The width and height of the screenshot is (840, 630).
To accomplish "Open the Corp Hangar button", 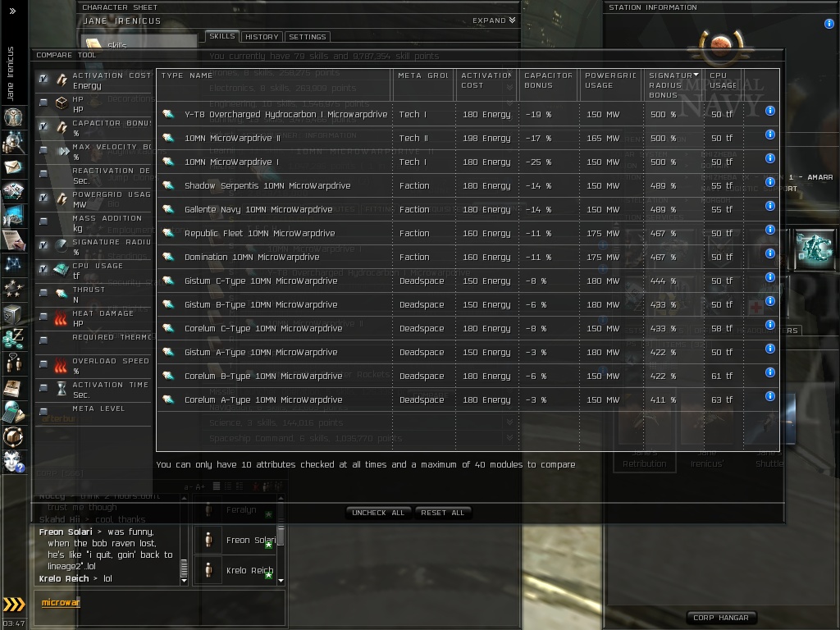I will click(x=721, y=618).
